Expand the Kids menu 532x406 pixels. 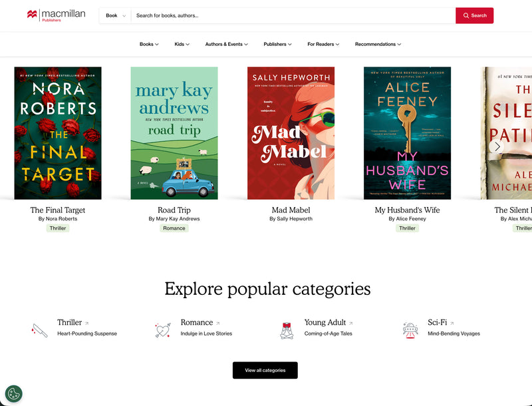pyautogui.click(x=182, y=44)
